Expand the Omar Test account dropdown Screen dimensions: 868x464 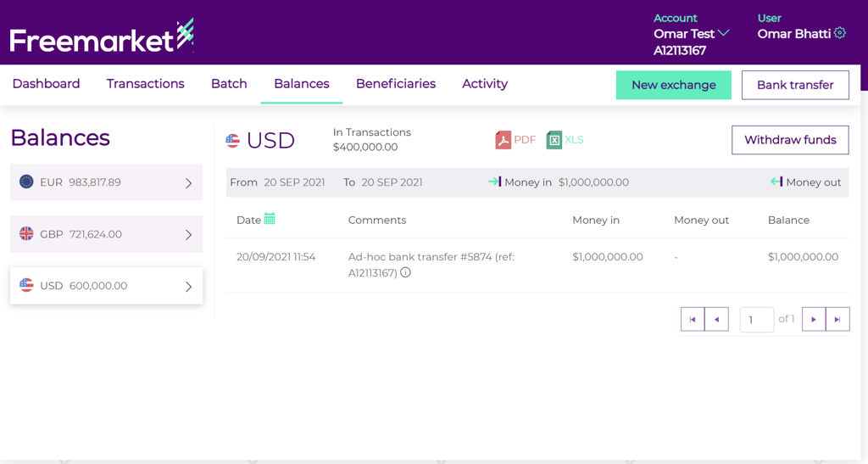[723, 33]
